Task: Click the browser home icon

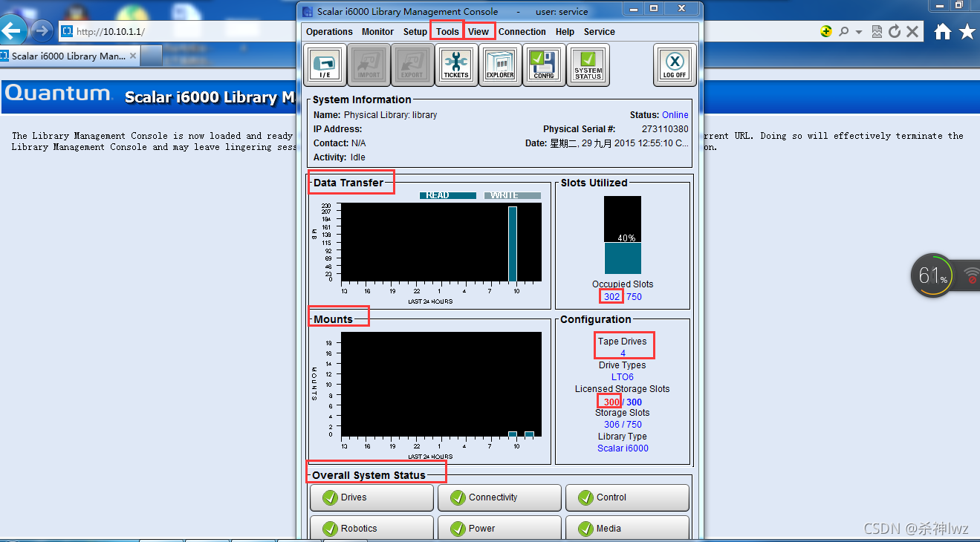Action: (x=943, y=31)
